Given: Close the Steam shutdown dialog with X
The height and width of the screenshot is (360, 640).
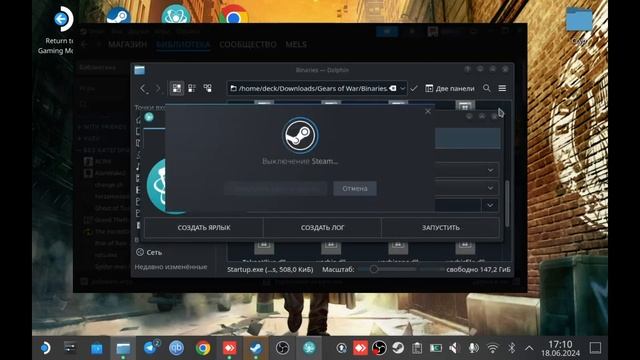Looking at the screenshot, I should pos(428,111).
